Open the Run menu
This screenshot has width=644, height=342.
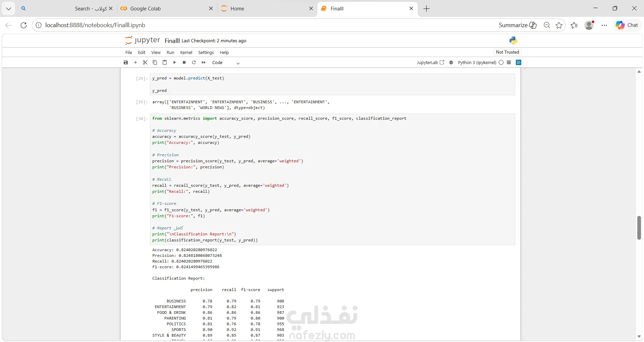pos(170,52)
